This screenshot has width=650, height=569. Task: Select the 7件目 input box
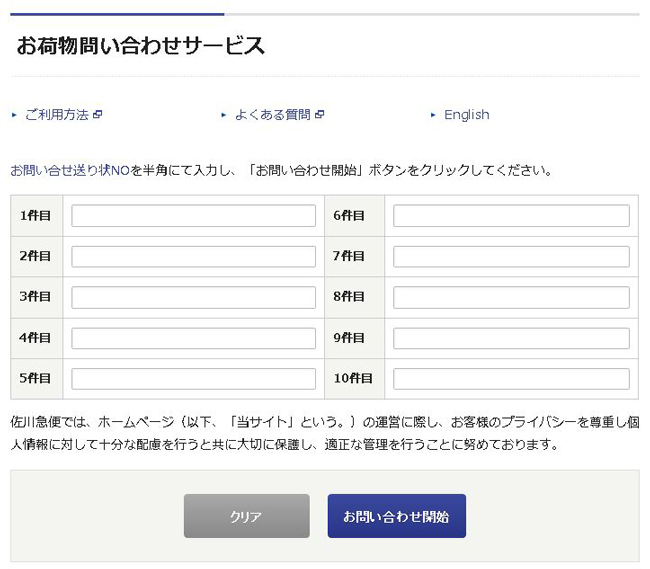[511, 257]
